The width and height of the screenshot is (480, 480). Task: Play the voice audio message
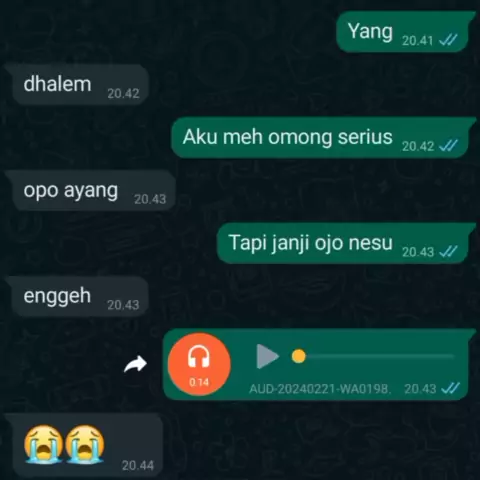pos(267,356)
